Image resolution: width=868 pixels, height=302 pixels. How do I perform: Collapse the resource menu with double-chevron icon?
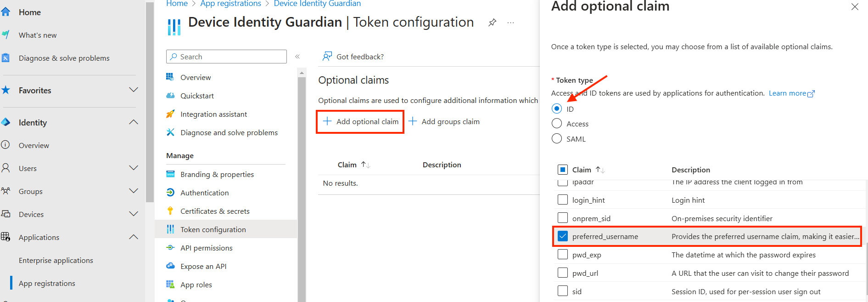(x=297, y=57)
